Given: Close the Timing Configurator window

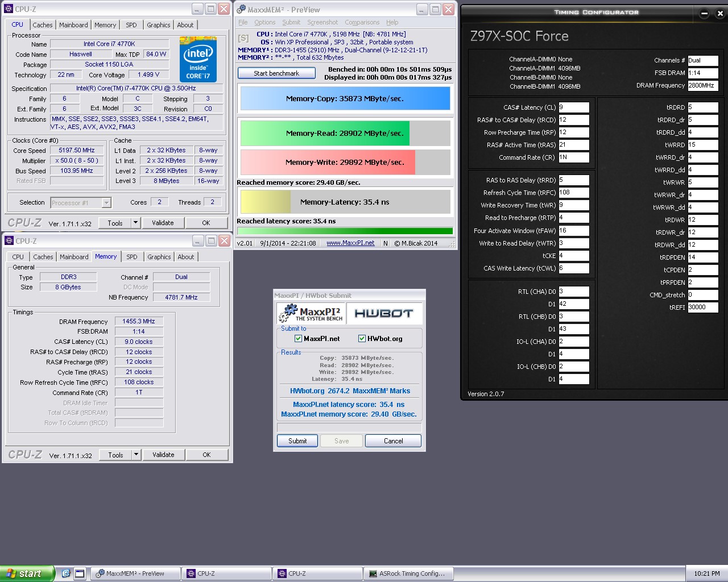Looking at the screenshot, I should 719,14.
